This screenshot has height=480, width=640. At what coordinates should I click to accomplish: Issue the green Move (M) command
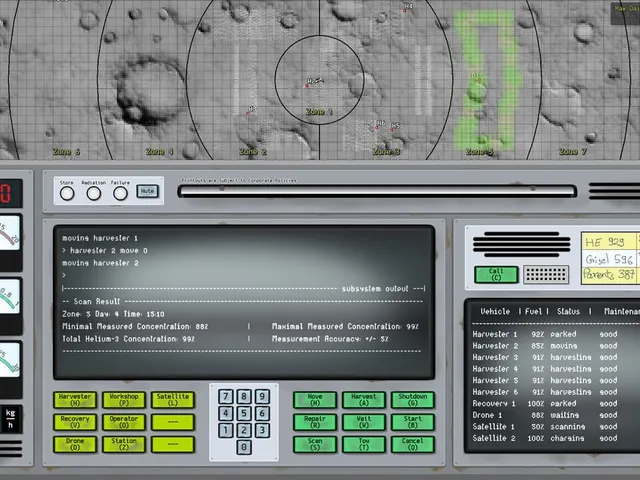(x=315, y=400)
